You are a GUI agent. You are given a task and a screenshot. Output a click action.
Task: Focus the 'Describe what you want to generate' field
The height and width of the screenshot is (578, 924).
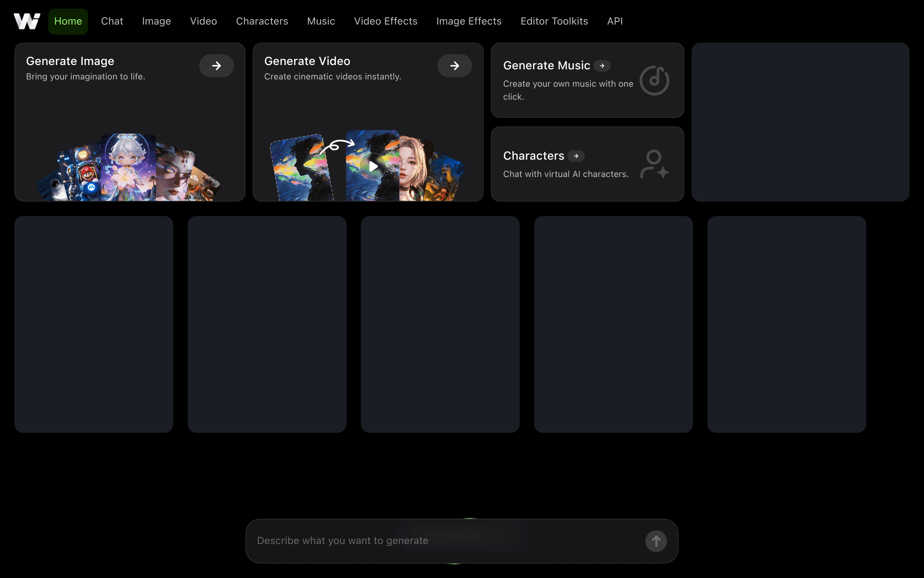tap(462, 541)
